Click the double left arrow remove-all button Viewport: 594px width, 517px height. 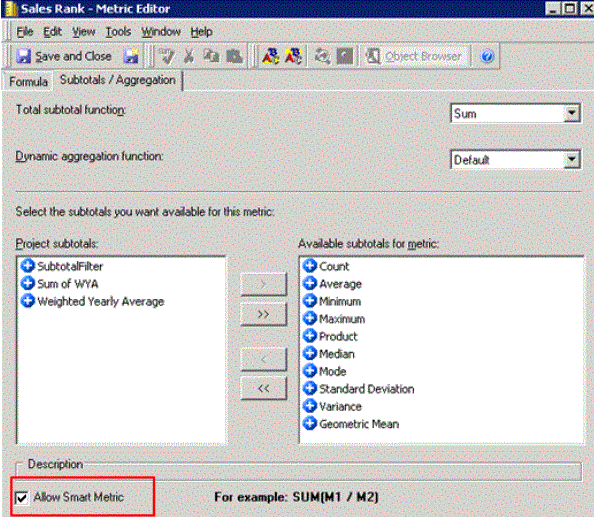[x=263, y=388]
